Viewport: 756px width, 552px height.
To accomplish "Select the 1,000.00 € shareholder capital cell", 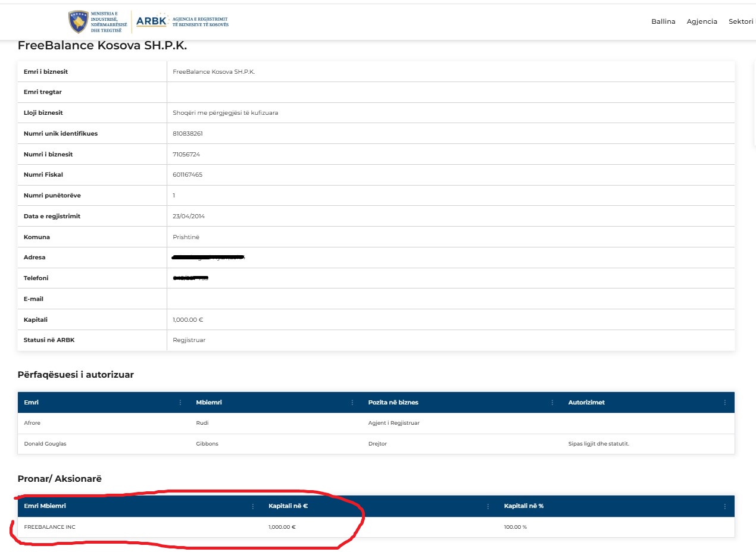I will click(x=282, y=527).
